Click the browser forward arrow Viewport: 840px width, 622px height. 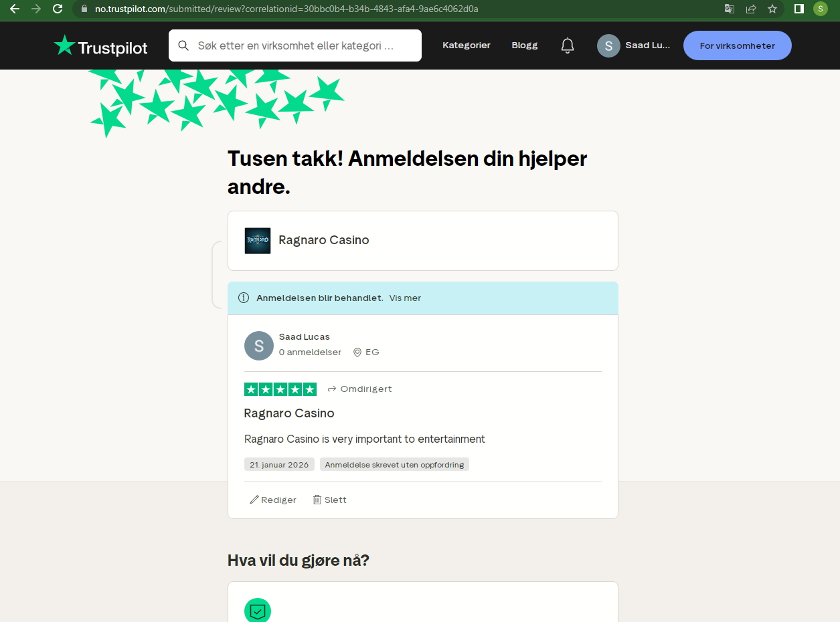click(x=35, y=9)
